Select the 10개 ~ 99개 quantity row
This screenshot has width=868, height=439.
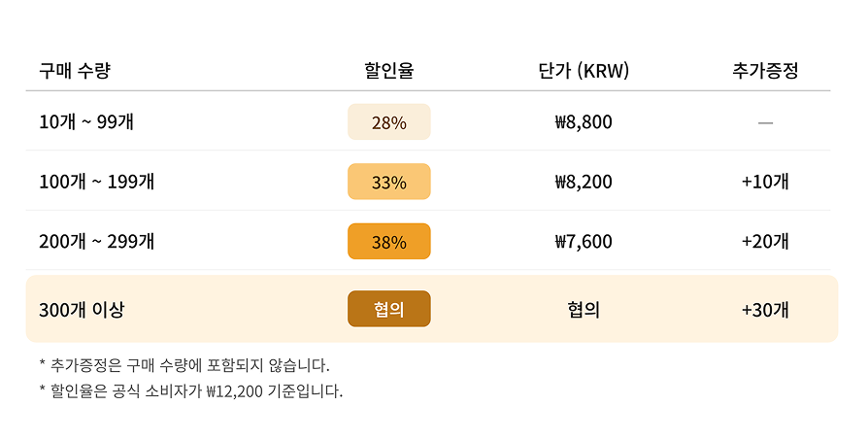click(86, 122)
